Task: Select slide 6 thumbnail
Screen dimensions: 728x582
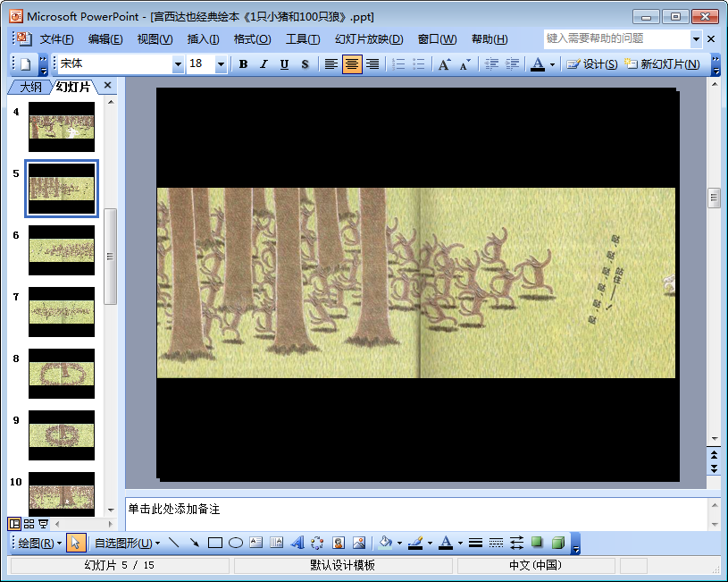Action: [62, 250]
